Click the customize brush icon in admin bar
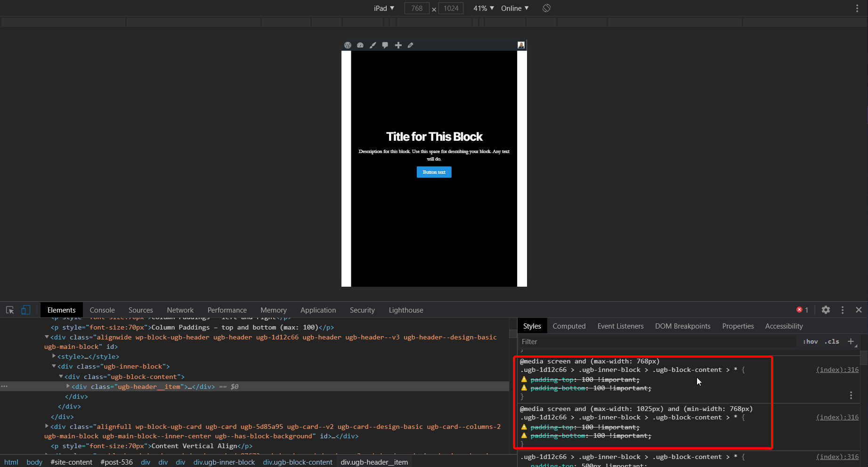Viewport: 868px width, 467px height. click(x=373, y=45)
